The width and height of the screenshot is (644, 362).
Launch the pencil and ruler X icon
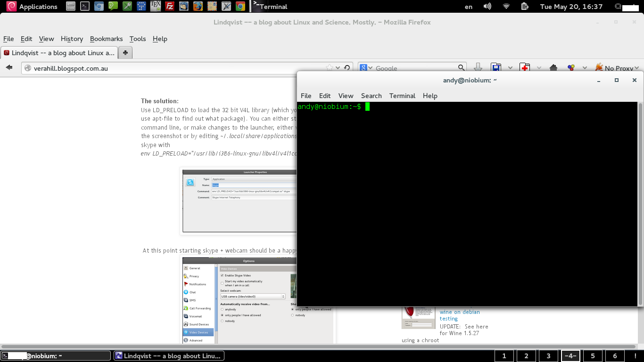[226, 7]
